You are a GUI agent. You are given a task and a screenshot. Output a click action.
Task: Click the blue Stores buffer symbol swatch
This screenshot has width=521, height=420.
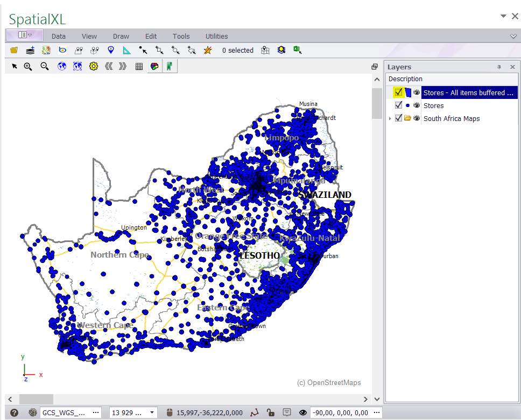(408, 92)
